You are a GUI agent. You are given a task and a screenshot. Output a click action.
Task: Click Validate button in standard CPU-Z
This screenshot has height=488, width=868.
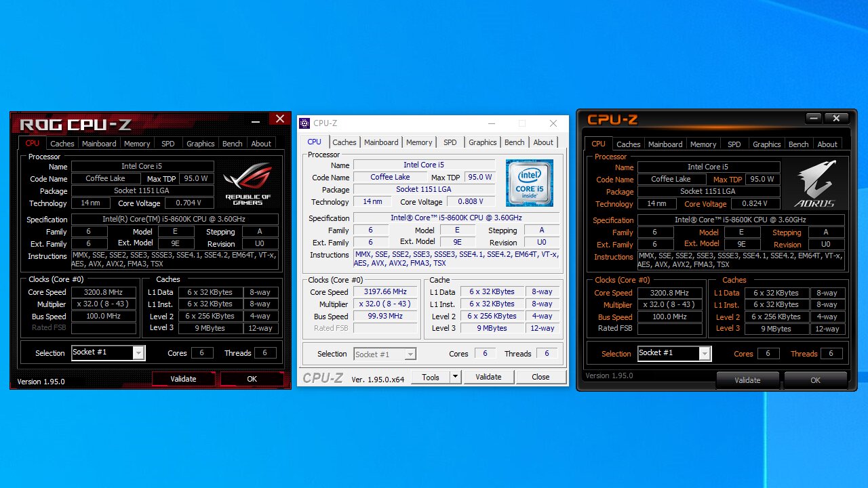[488, 377]
